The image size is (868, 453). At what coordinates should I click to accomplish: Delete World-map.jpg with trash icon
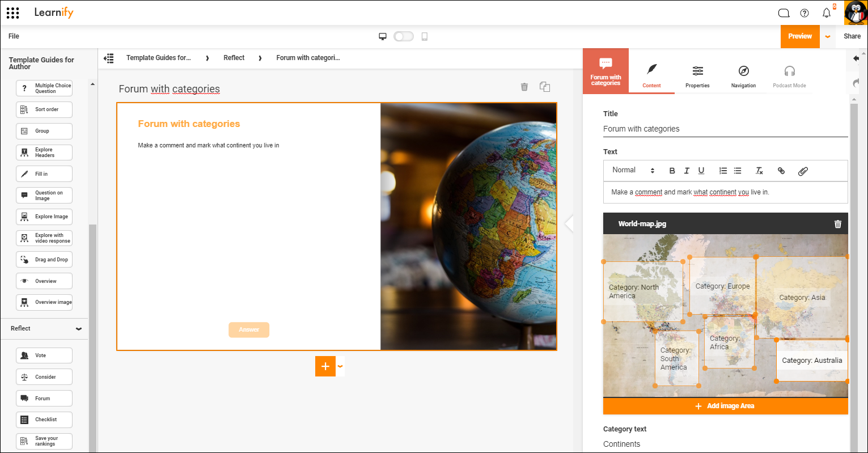pos(838,224)
